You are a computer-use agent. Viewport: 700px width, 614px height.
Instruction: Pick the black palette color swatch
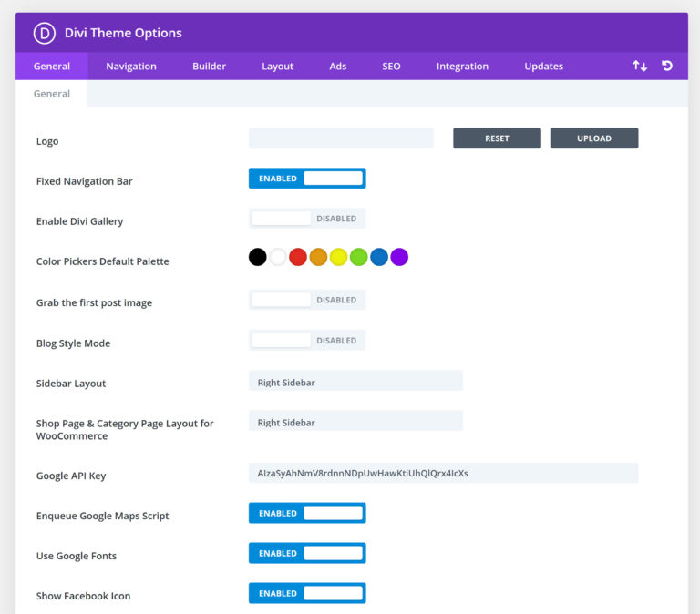point(258,257)
